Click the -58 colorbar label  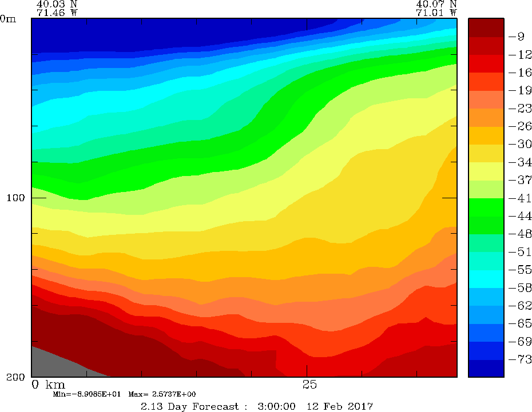pyautogui.click(x=519, y=287)
